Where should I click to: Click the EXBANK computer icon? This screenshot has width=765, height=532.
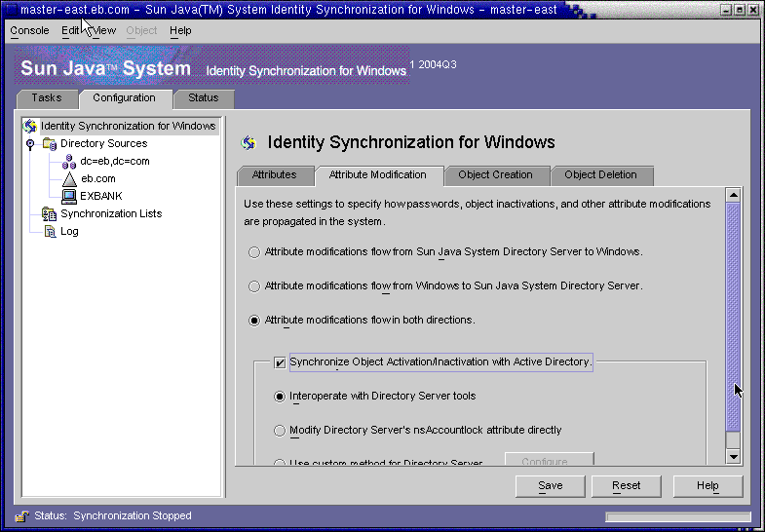click(x=69, y=197)
